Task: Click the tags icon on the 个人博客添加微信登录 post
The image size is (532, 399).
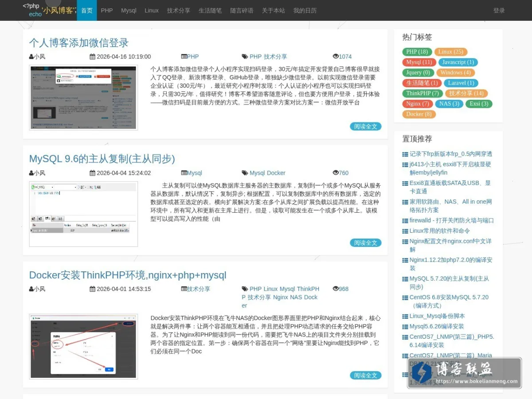Action: click(x=245, y=57)
